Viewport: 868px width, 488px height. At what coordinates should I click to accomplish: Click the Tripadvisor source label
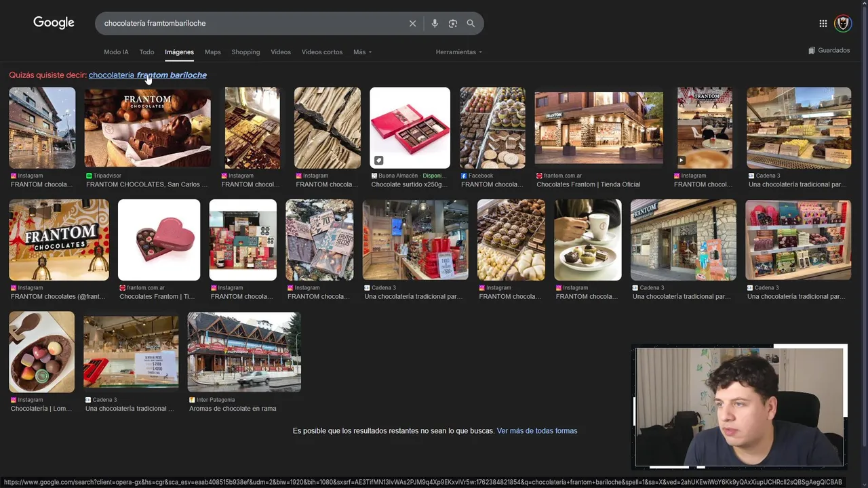point(104,176)
